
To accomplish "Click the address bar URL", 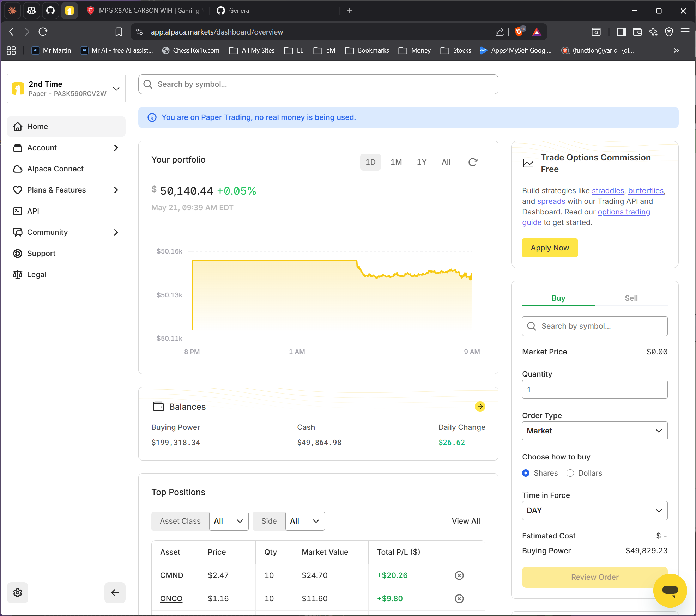I will (217, 32).
